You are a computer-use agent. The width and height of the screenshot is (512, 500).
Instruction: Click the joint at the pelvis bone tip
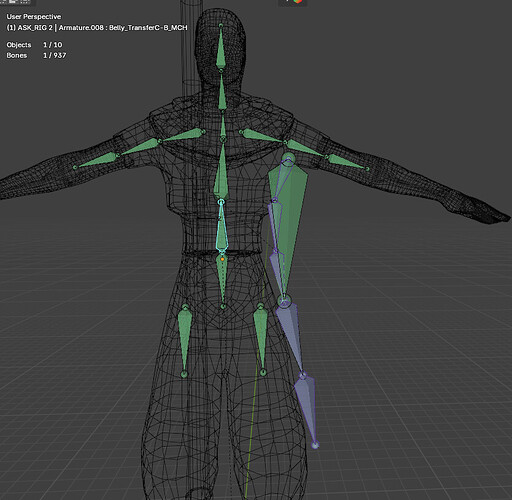coord(223,306)
